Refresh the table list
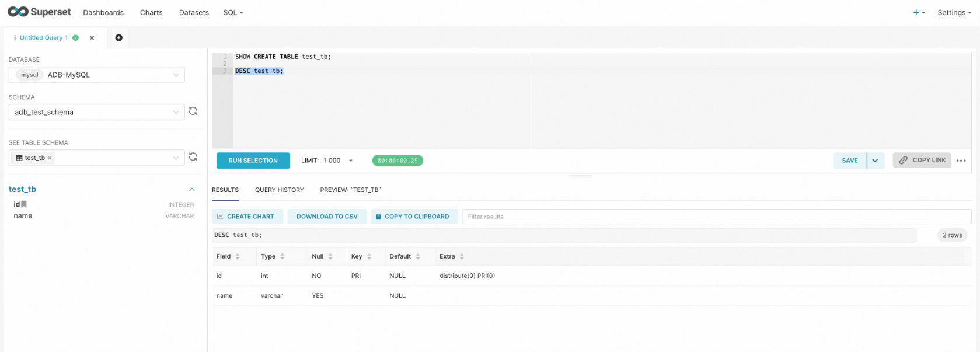 (193, 157)
